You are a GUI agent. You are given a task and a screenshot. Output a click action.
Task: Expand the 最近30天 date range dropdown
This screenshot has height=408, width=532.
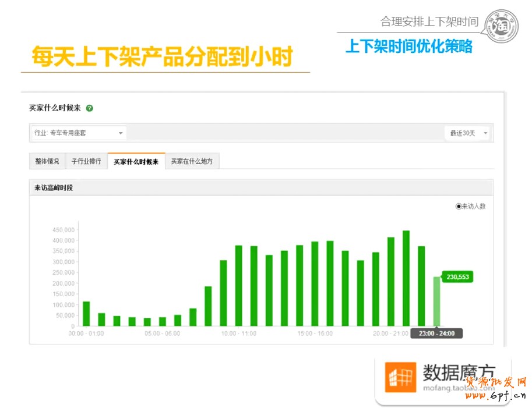pos(467,133)
